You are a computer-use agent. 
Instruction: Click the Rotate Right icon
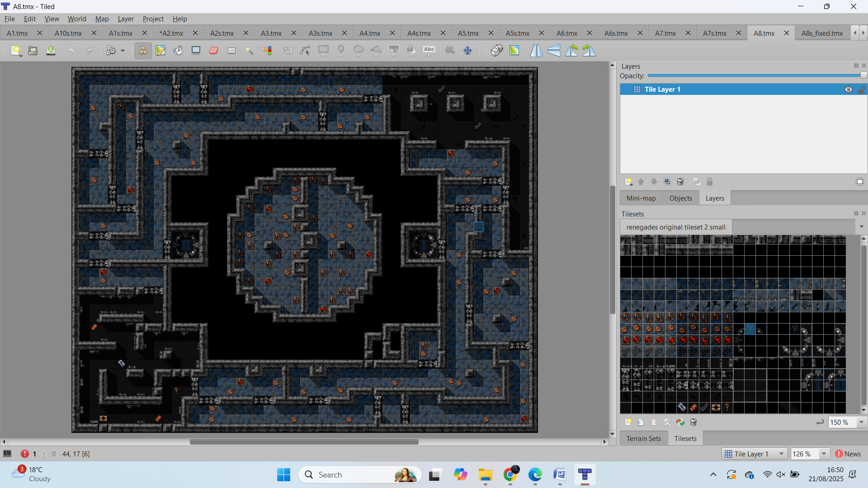(x=589, y=51)
